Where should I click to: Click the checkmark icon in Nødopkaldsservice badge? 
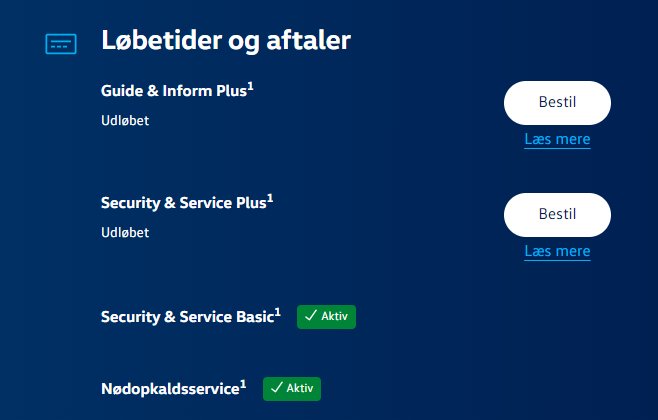(276, 388)
